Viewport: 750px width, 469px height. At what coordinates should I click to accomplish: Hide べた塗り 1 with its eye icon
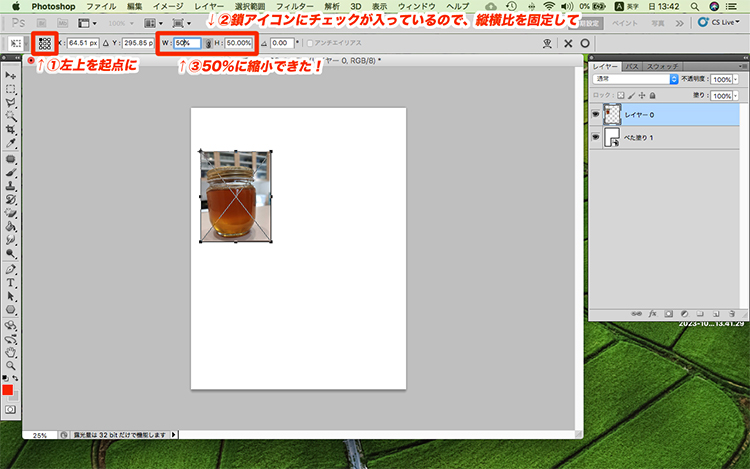(x=596, y=137)
